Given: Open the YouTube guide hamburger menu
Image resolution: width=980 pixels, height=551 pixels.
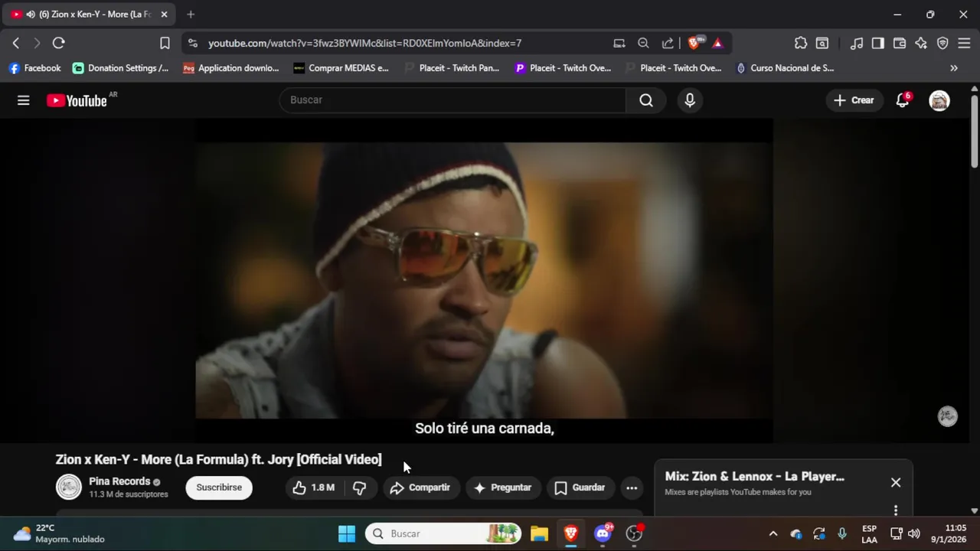Looking at the screenshot, I should (24, 100).
